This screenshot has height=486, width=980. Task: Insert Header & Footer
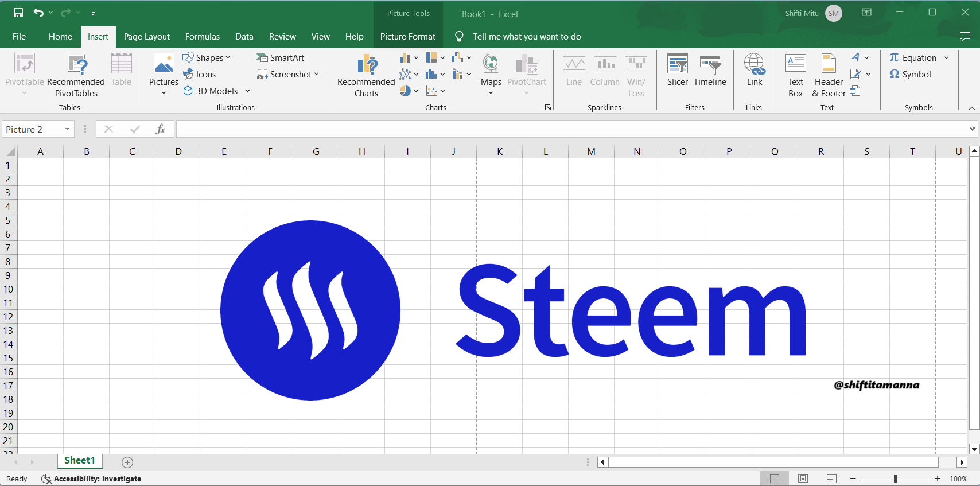tap(829, 75)
